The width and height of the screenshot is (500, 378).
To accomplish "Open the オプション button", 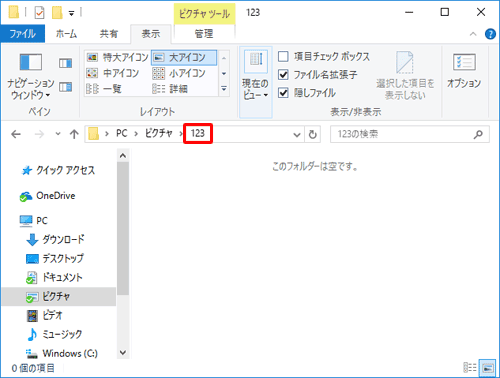I will point(464,71).
